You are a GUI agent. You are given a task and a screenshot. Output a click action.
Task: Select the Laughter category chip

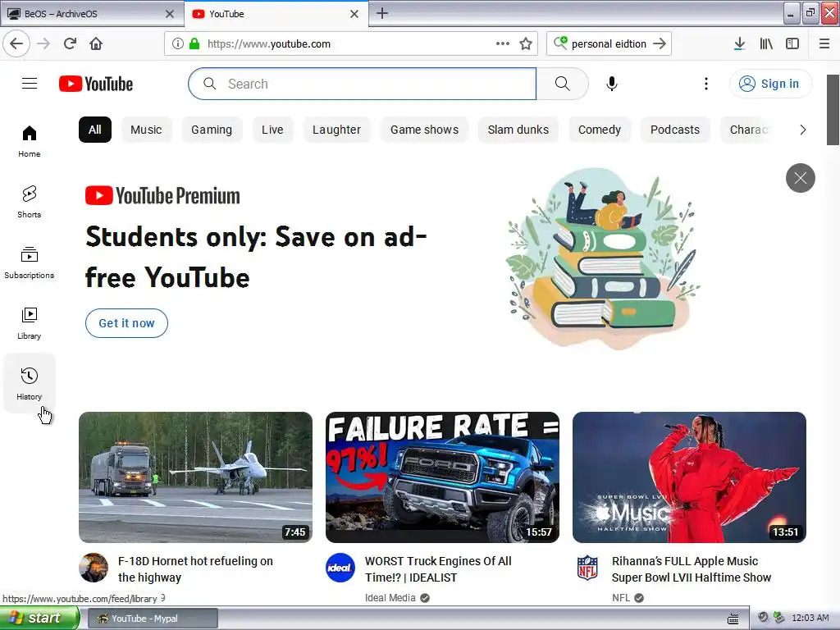[x=336, y=130]
